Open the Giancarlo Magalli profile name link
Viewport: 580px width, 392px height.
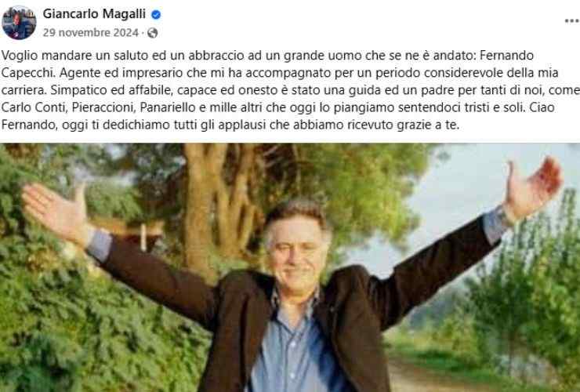pyautogui.click(x=94, y=13)
